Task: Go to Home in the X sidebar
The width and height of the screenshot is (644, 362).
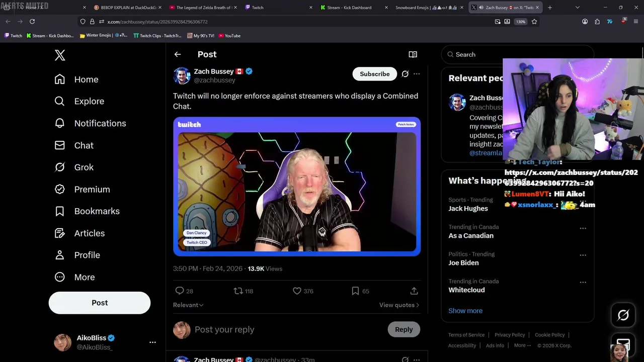Action: [x=76, y=79]
